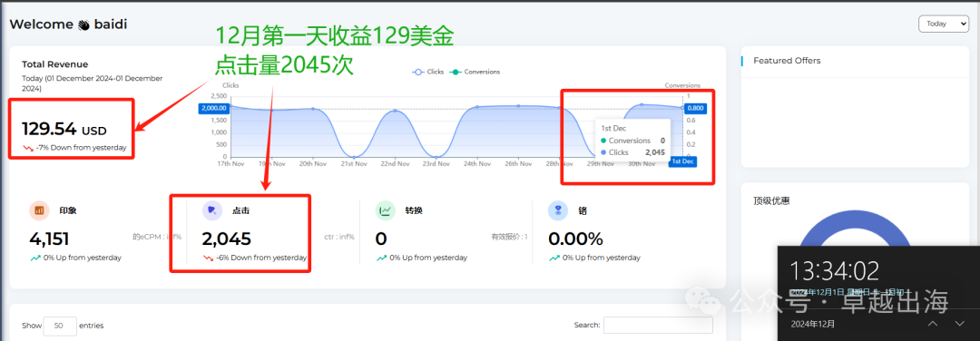Click the Featured Offers heading

tap(787, 61)
